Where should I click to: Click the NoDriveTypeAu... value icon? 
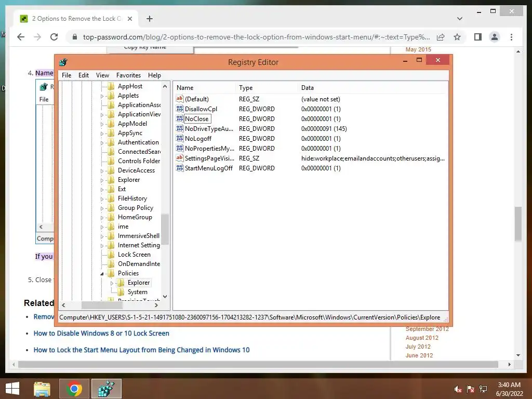tap(179, 128)
